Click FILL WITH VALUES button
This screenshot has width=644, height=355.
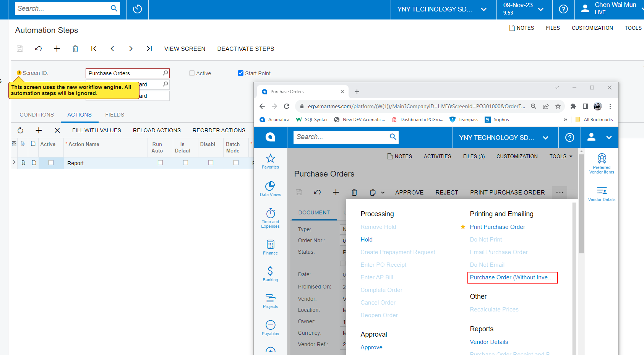coord(97,130)
